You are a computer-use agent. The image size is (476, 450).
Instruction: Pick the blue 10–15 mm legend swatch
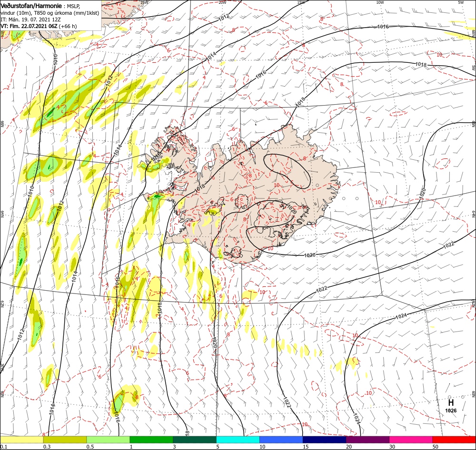pyautogui.click(x=281, y=440)
